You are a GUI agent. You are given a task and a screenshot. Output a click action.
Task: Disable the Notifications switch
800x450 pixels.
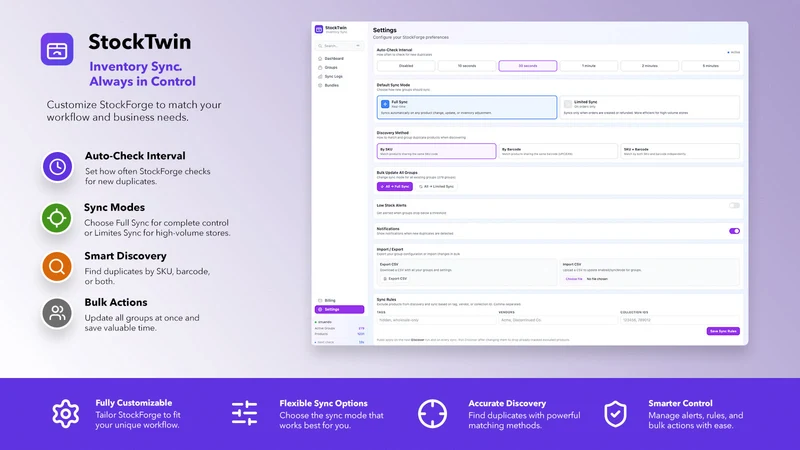pos(734,231)
